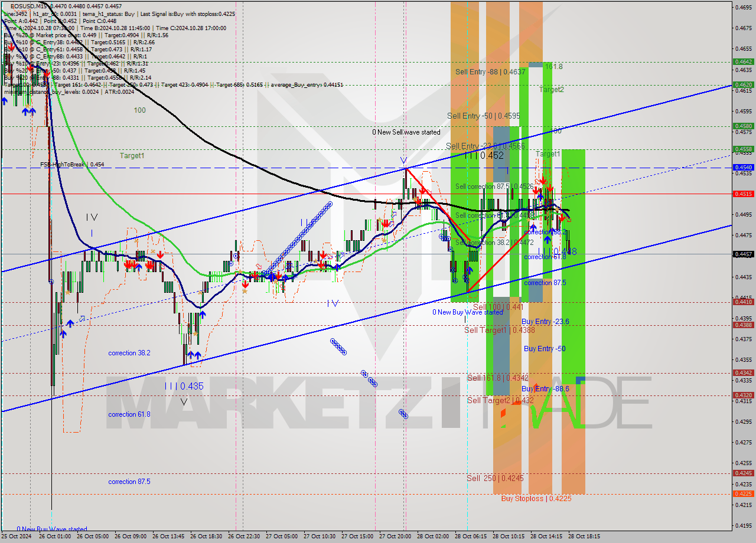Click the 0.4695 price scale value
This screenshot has height=543, width=756.
(x=743, y=7)
